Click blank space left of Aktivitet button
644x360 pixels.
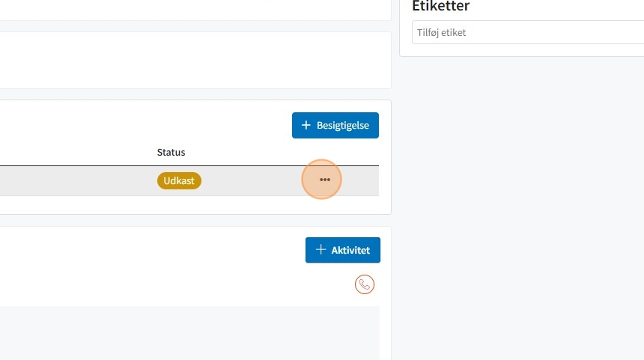coord(152,250)
